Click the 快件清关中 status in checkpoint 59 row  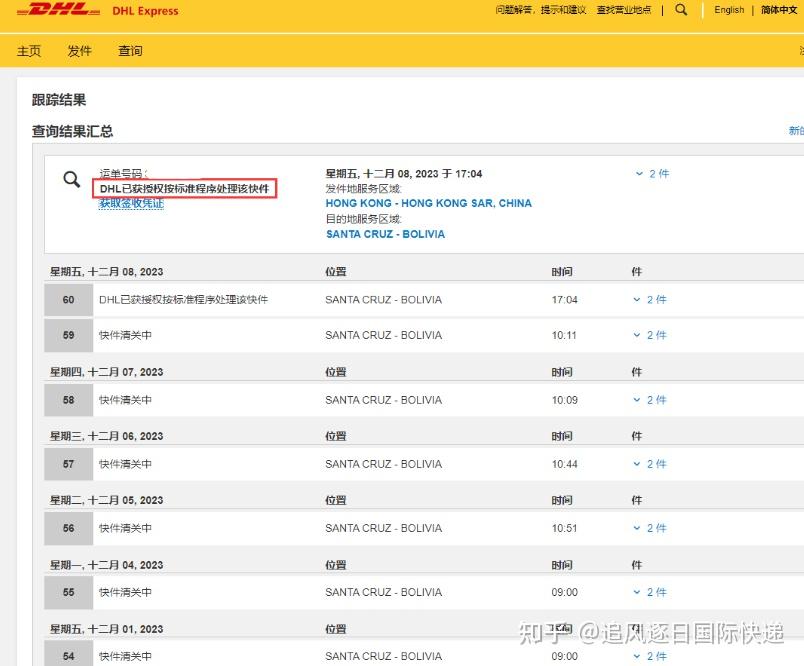click(x=126, y=335)
